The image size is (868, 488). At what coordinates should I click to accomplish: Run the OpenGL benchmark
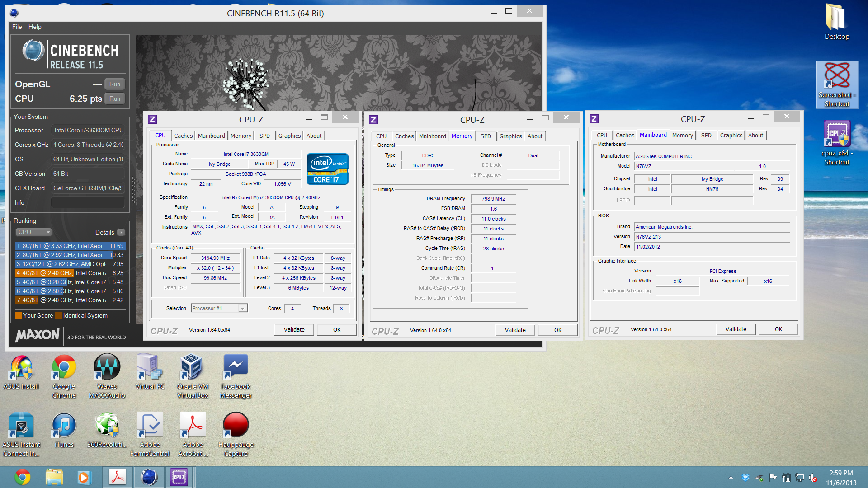115,84
